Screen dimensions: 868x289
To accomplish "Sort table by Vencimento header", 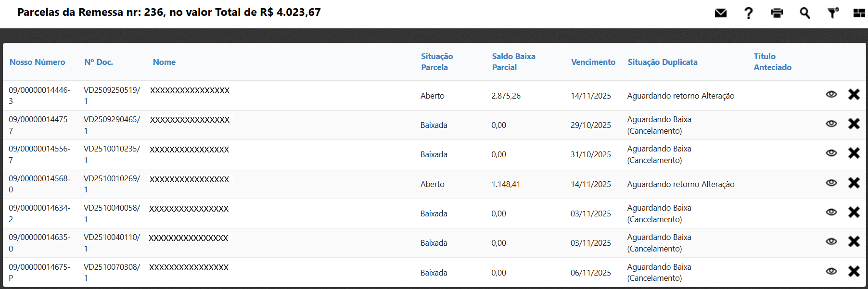I will [x=593, y=62].
